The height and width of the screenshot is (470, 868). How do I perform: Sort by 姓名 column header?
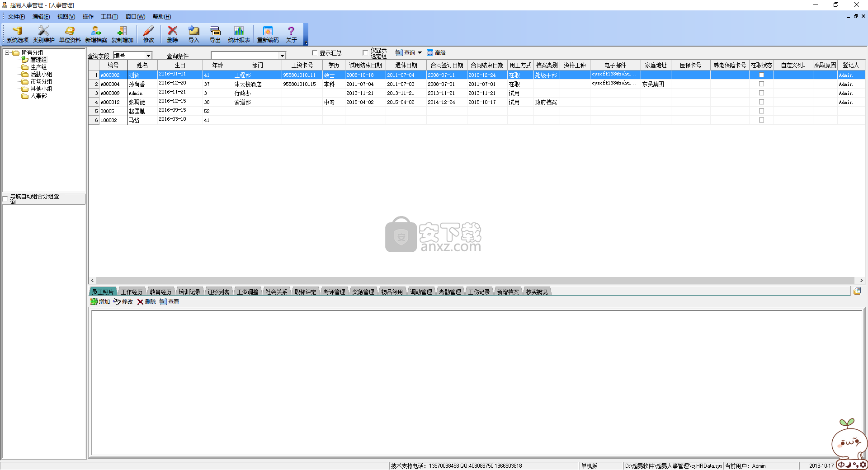click(142, 65)
